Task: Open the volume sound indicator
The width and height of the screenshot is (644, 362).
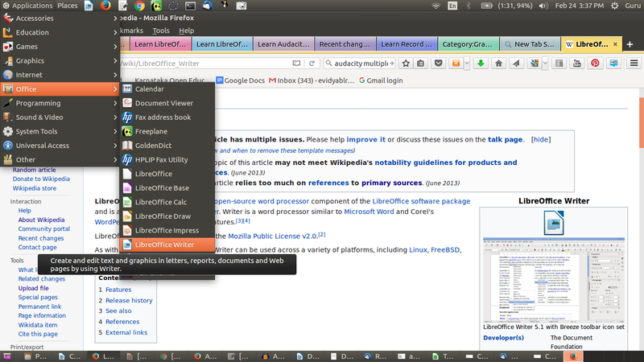Action: pyautogui.click(x=543, y=6)
